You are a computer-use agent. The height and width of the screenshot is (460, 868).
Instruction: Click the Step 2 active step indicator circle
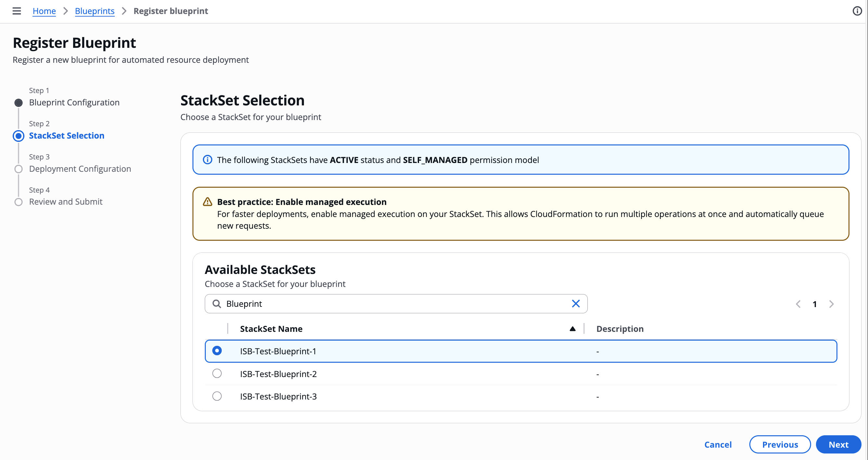[x=18, y=136]
